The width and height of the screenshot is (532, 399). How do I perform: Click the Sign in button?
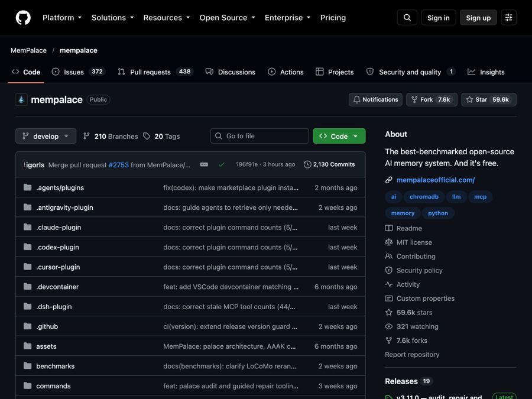[439, 18]
